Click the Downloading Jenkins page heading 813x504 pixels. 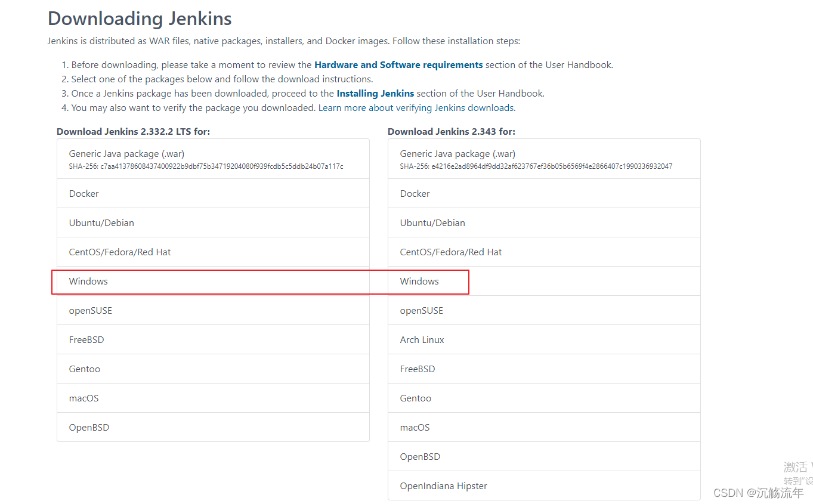pos(140,18)
